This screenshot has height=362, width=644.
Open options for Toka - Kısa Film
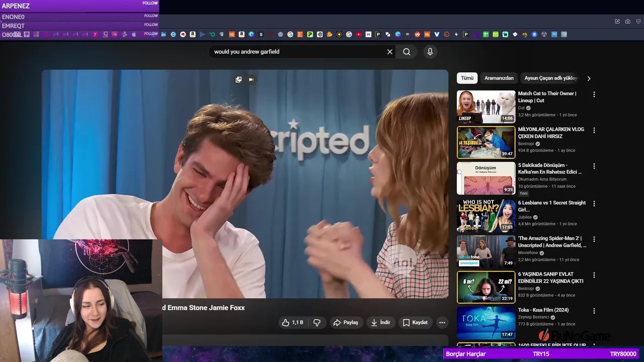tap(594, 311)
